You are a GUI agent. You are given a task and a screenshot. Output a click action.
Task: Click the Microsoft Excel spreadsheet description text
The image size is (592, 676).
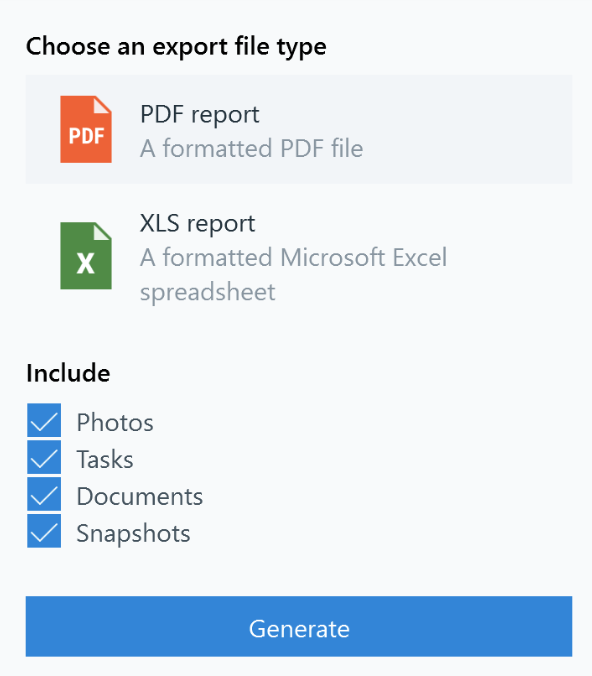pos(293,275)
